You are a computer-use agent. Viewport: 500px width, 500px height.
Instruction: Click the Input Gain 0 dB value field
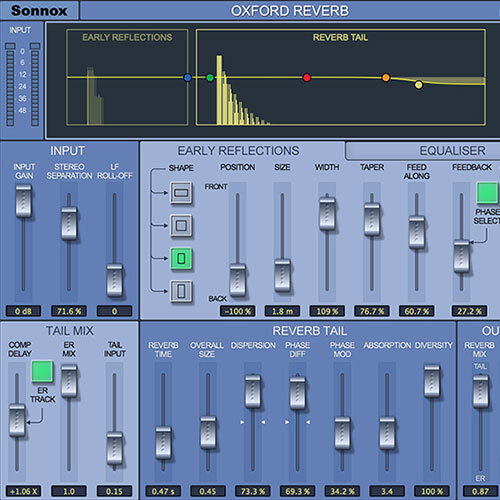(x=24, y=311)
